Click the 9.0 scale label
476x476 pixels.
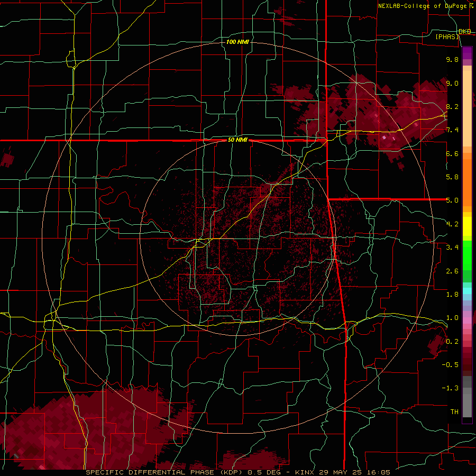click(452, 83)
